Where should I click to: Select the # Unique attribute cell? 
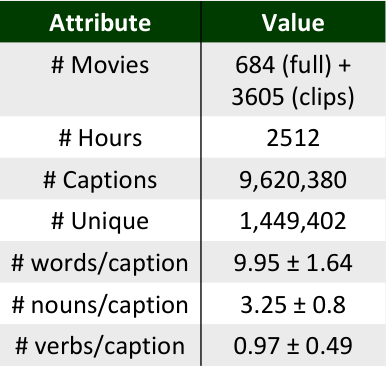(x=100, y=220)
